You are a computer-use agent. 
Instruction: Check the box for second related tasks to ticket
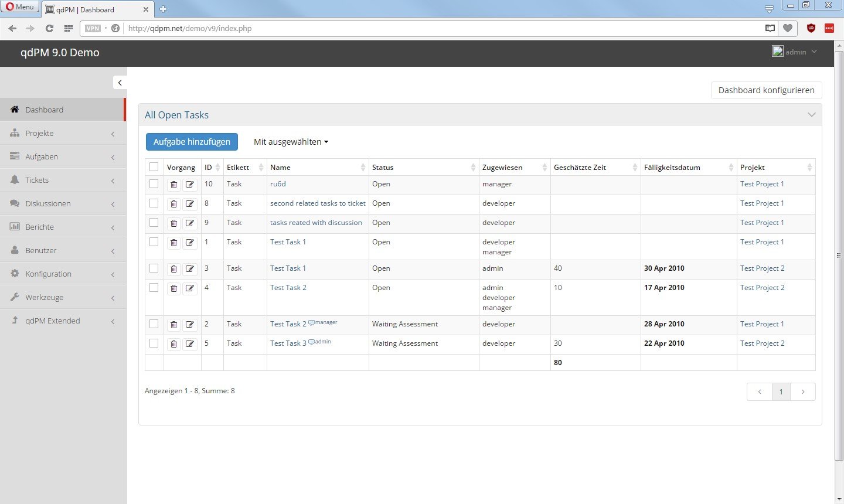click(154, 203)
